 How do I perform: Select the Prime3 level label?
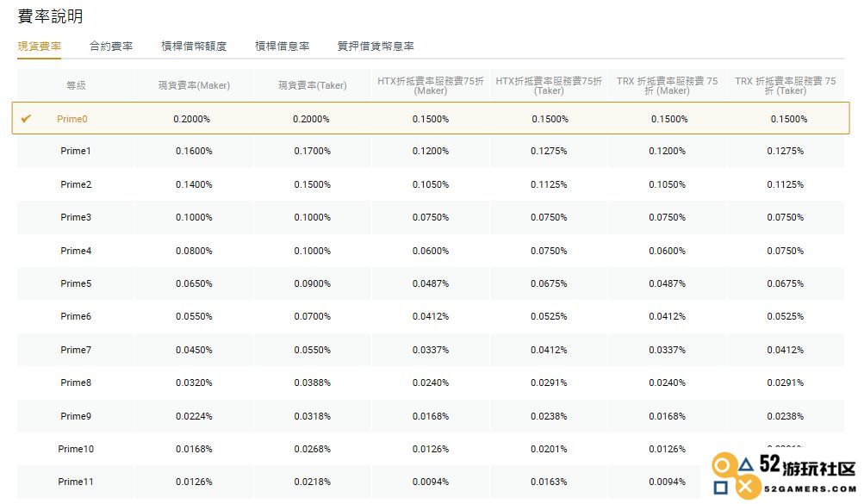76,217
